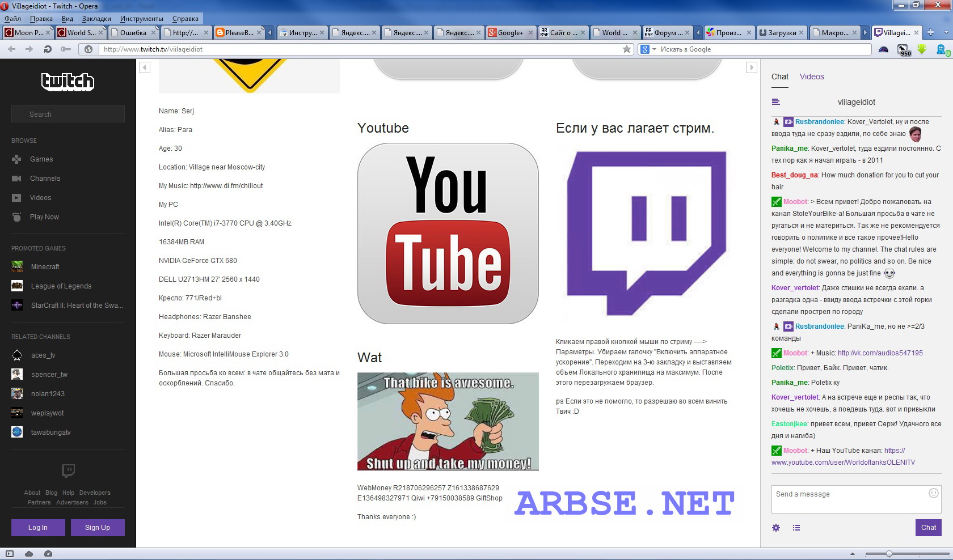Send message with the purple Chat button
953x560 pixels.
(929, 528)
